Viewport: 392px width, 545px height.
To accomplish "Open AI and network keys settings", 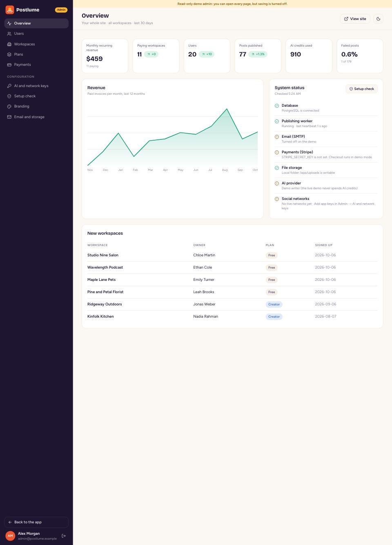I will click(36, 86).
